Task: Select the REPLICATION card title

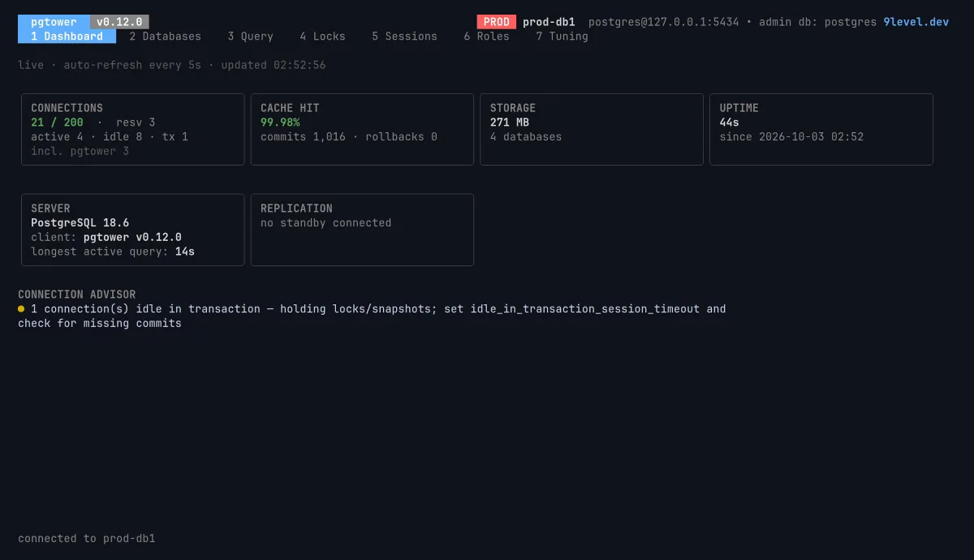Action: (296, 209)
